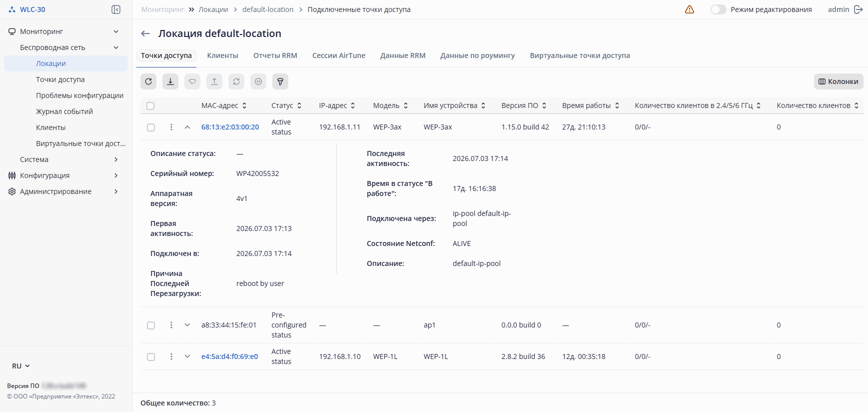The width and height of the screenshot is (868, 412).
Task: Collapse the Мониторинг sidebar section chevron
Action: click(x=116, y=31)
